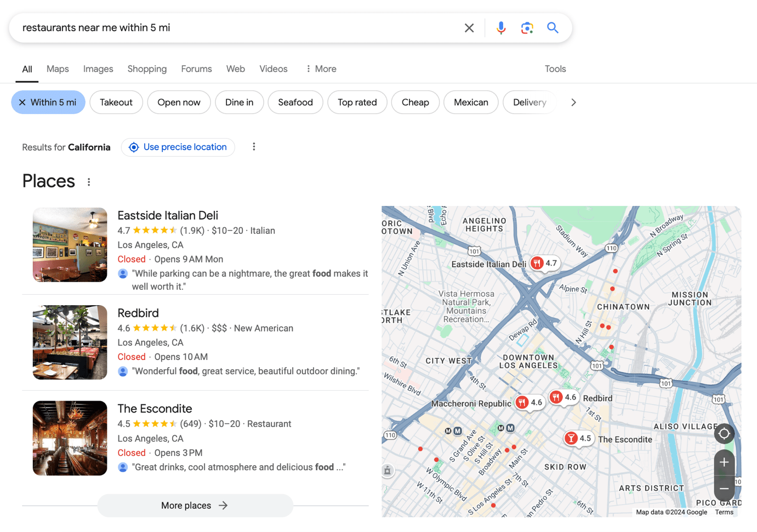Viewport: 757px width, 532px height.
Task: Open Redbird listing title
Action: [138, 313]
